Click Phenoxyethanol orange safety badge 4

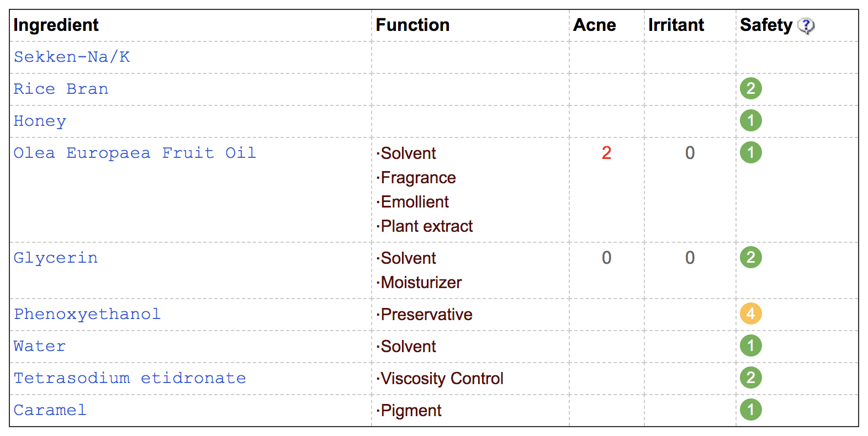(751, 313)
